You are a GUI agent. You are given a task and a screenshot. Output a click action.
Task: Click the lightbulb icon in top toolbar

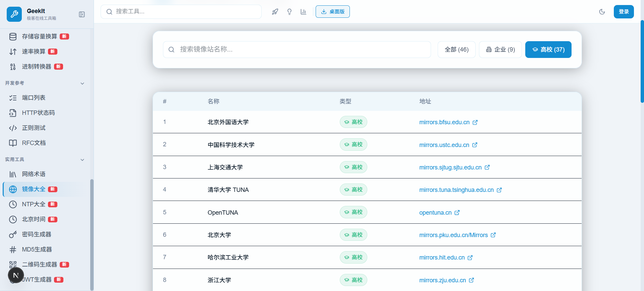(289, 12)
